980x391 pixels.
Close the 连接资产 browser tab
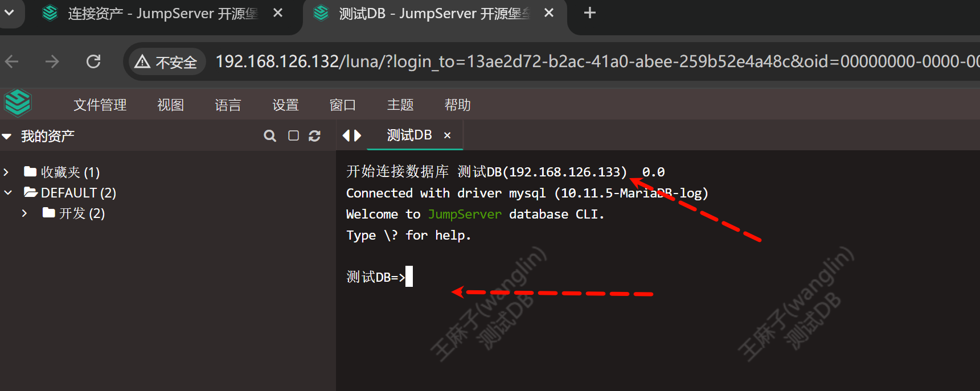coord(278,13)
